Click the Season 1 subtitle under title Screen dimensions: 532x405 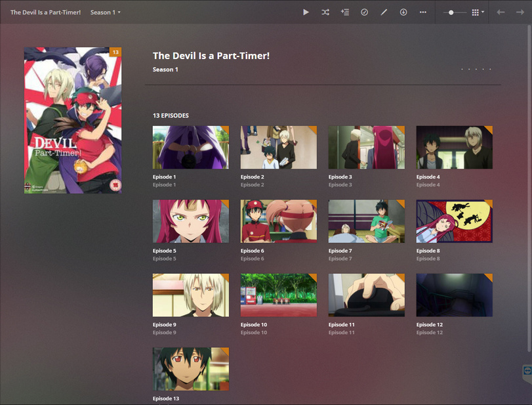(x=165, y=70)
